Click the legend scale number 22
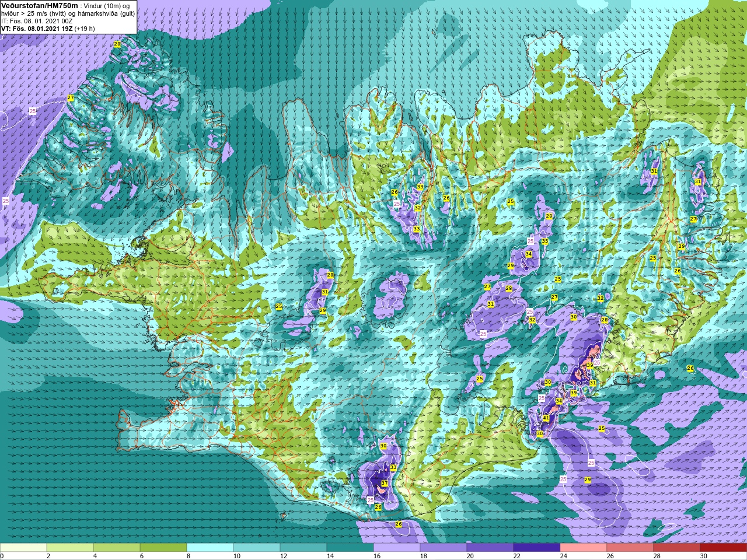This screenshot has height=560, width=747. (x=516, y=556)
